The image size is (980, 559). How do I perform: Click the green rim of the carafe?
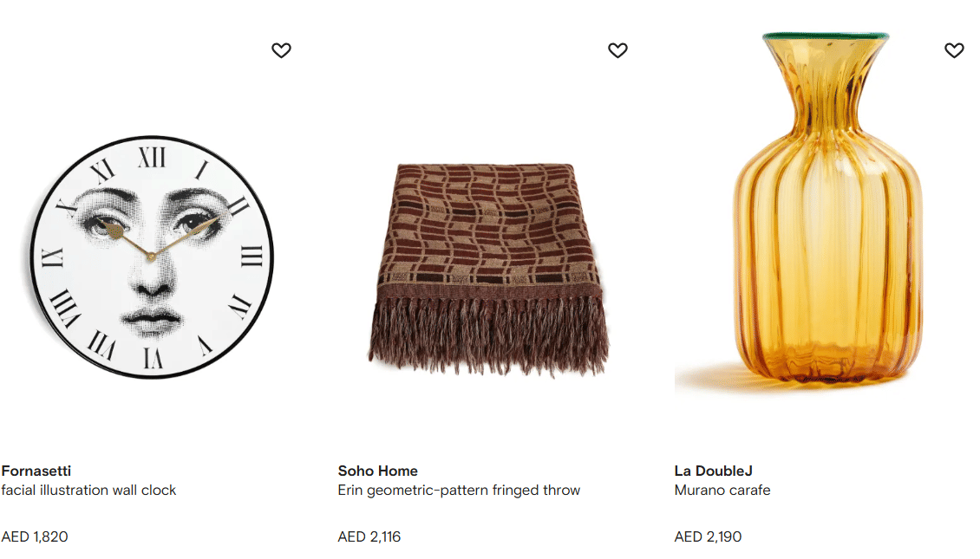tap(826, 36)
